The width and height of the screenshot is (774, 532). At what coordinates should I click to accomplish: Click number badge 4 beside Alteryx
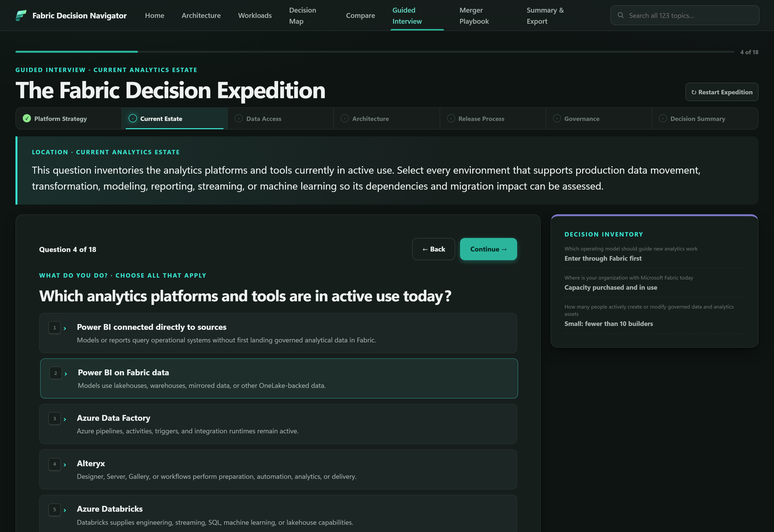pos(55,464)
